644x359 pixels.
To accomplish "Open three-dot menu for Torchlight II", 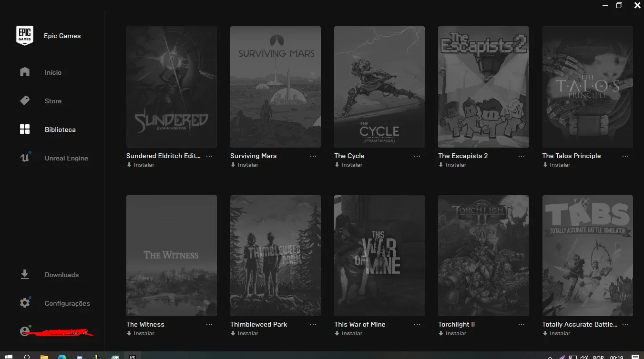I will coord(521,325).
